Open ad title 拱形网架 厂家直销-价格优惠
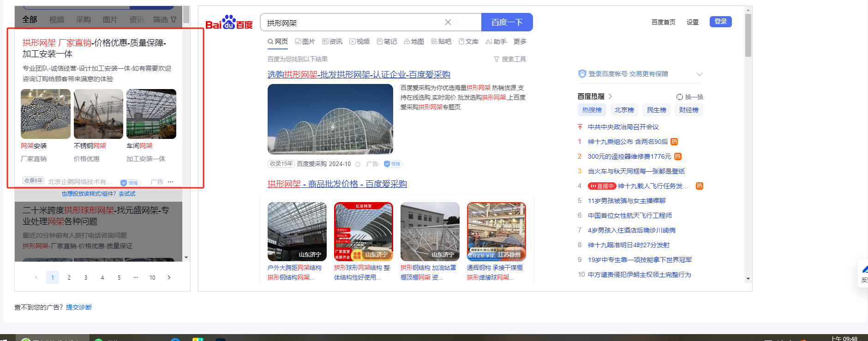 click(95, 48)
